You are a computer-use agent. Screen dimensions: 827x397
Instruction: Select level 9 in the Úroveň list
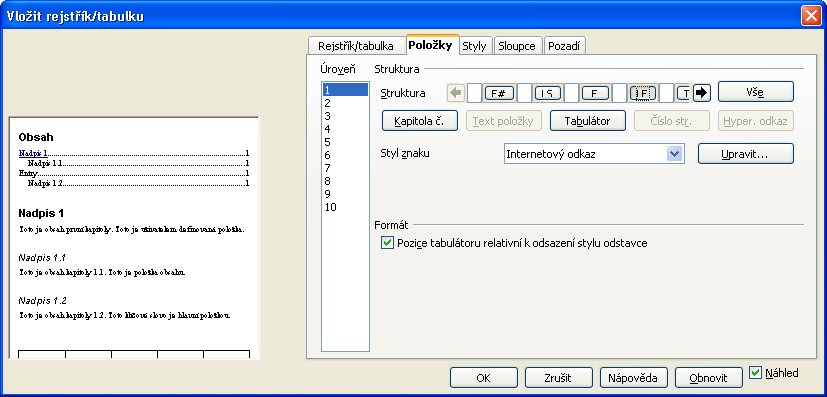[x=345, y=194]
